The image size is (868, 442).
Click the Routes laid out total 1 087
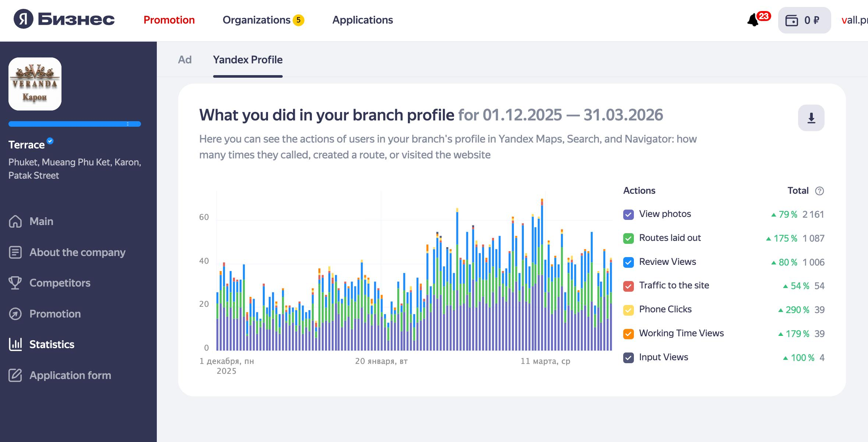(814, 238)
